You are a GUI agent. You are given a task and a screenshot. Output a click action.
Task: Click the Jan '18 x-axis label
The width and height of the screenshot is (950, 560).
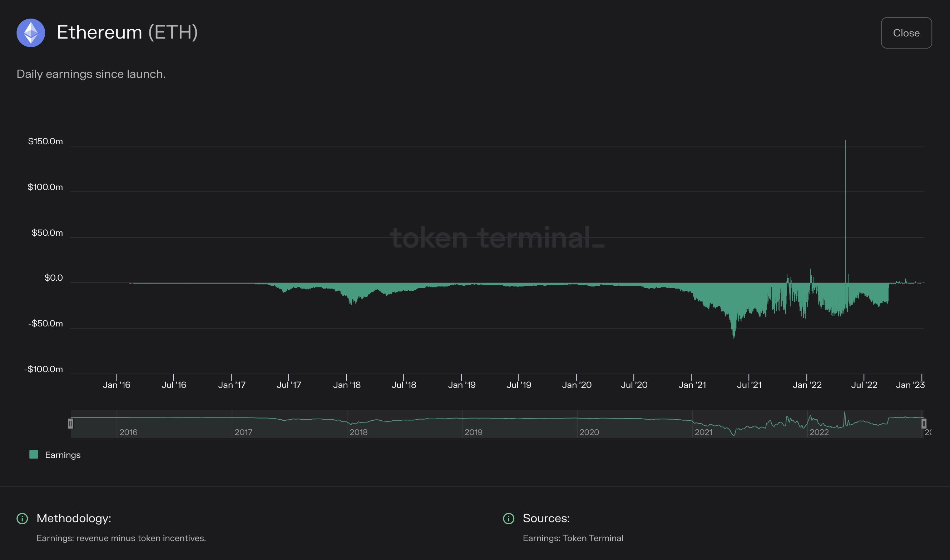pos(347,385)
